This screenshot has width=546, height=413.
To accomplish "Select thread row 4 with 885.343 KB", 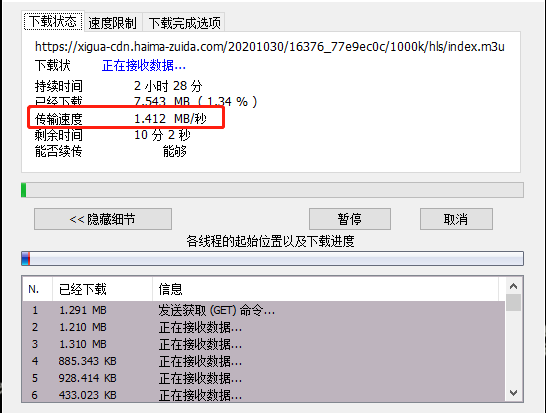I will tap(264, 361).
